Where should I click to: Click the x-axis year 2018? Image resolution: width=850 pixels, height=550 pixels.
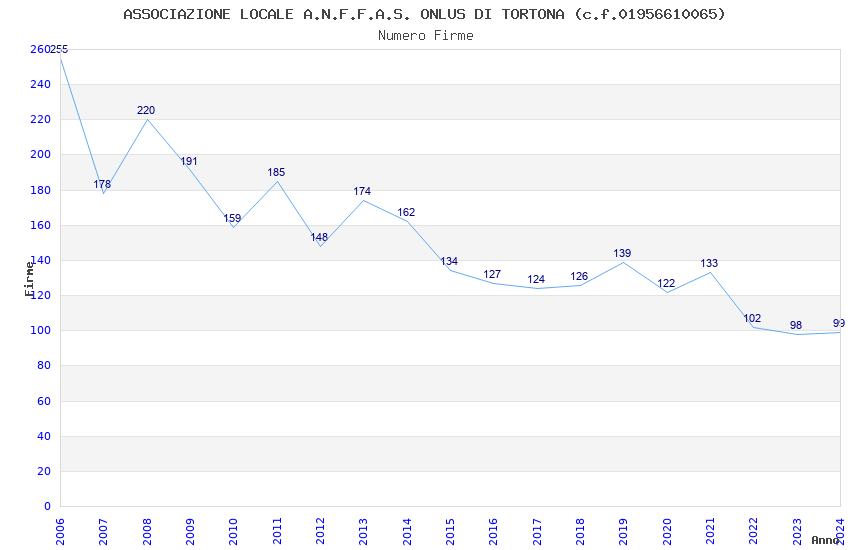pyautogui.click(x=580, y=532)
